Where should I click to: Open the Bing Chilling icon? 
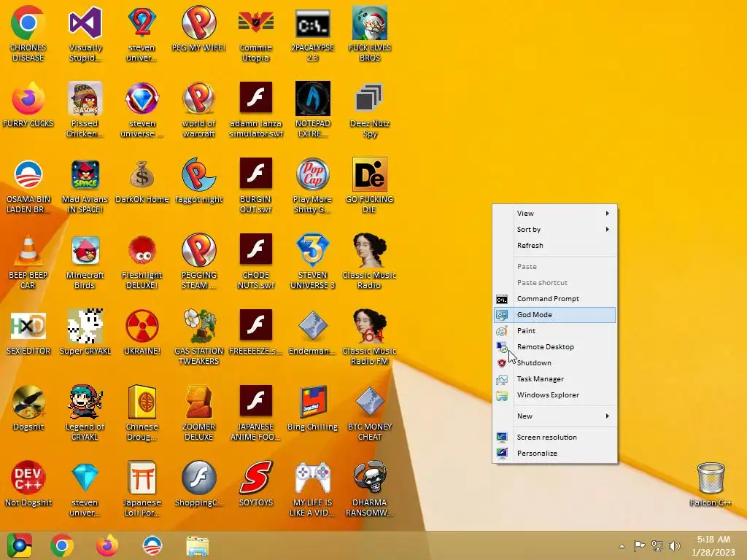coord(312,408)
